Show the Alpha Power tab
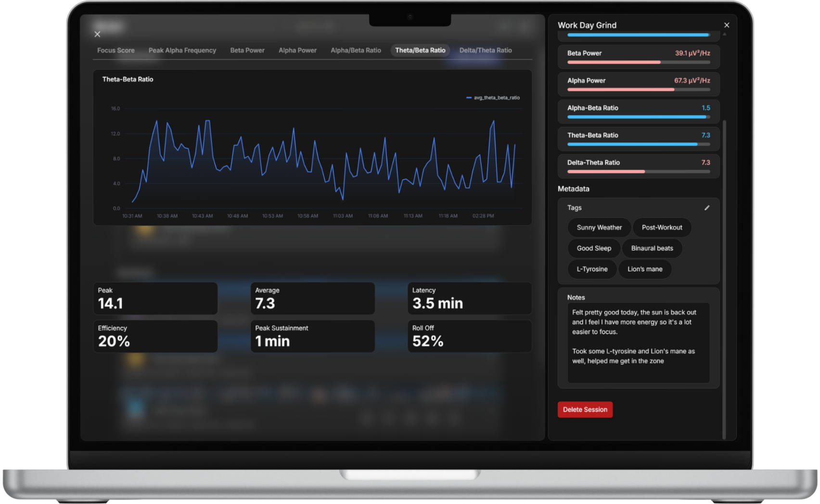Viewport: 820px width, 504px height. point(297,50)
